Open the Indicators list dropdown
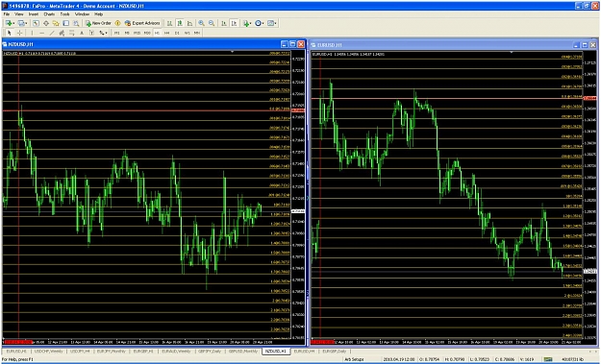The width and height of the screenshot is (601, 364). 247,23
